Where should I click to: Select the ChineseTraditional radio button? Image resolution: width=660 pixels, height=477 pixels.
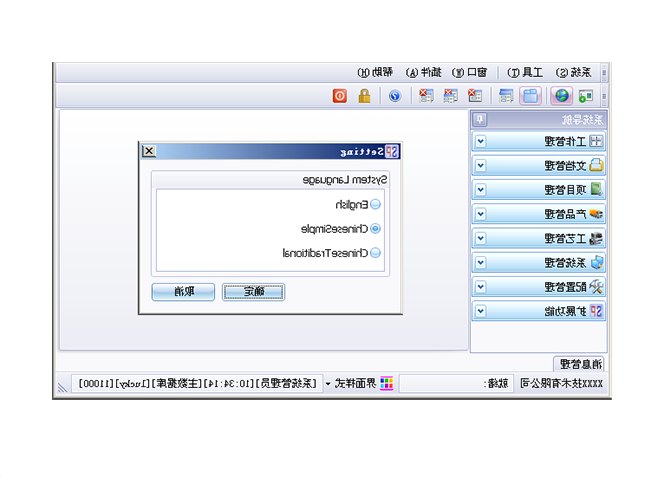[x=376, y=253]
